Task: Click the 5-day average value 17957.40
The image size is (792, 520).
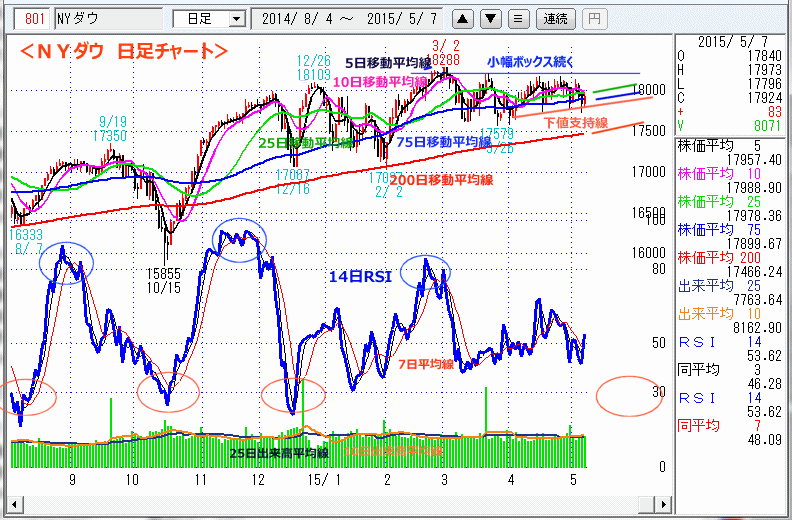Action: (754, 160)
